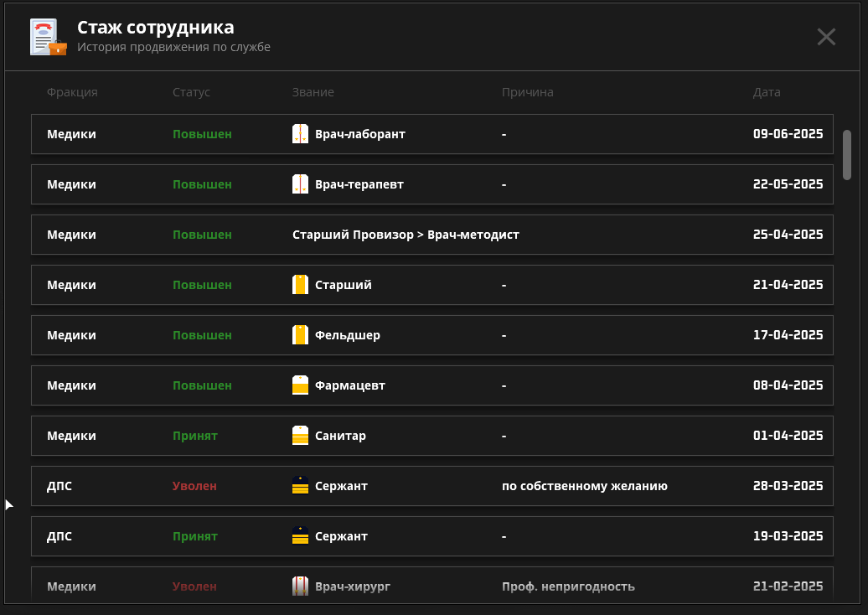Screen dimensions: 868x615
Task: Click the Врач-хирург rank insignia icon
Action: point(300,587)
